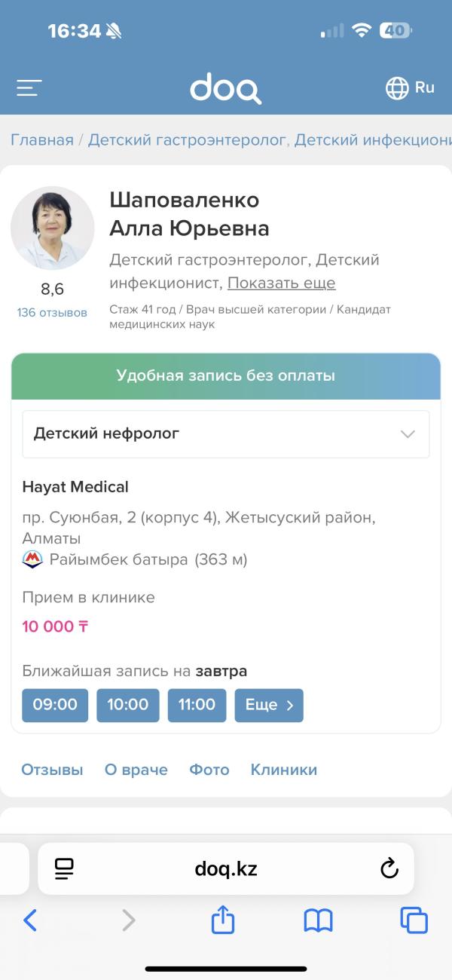Tap the doq logo
Screen dimensions: 452x980
225,88
